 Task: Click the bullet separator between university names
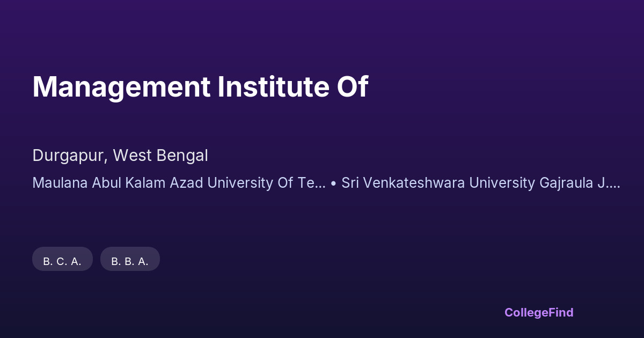click(x=333, y=183)
